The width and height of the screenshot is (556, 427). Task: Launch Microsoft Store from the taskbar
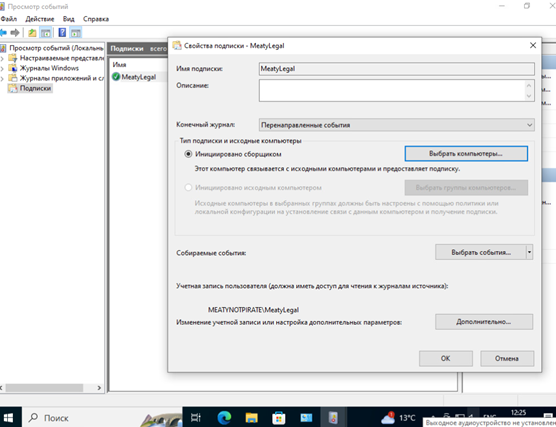(279, 418)
